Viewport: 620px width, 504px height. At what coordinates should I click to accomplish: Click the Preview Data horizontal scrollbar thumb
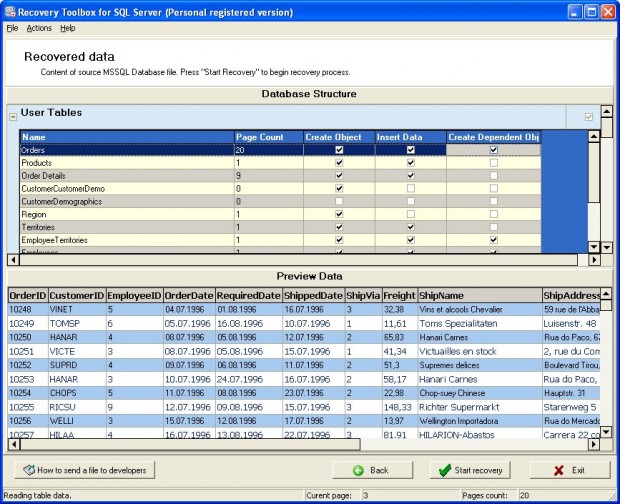pyautogui.click(x=190, y=444)
